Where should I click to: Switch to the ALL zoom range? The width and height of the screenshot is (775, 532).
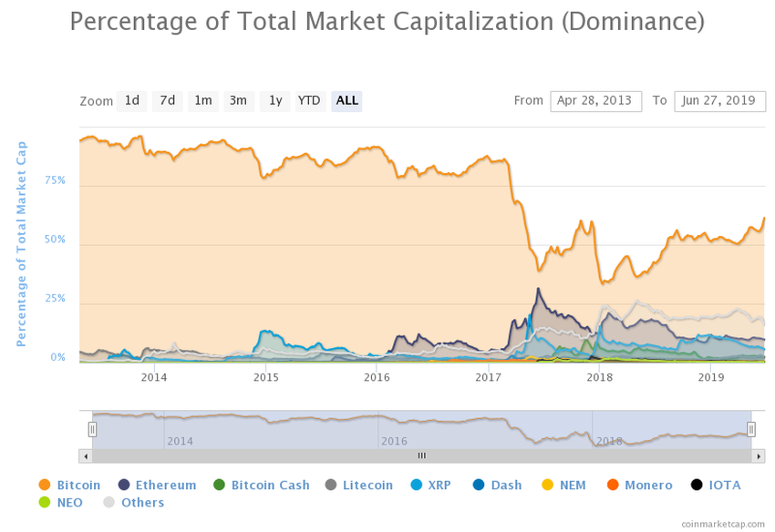pos(346,101)
